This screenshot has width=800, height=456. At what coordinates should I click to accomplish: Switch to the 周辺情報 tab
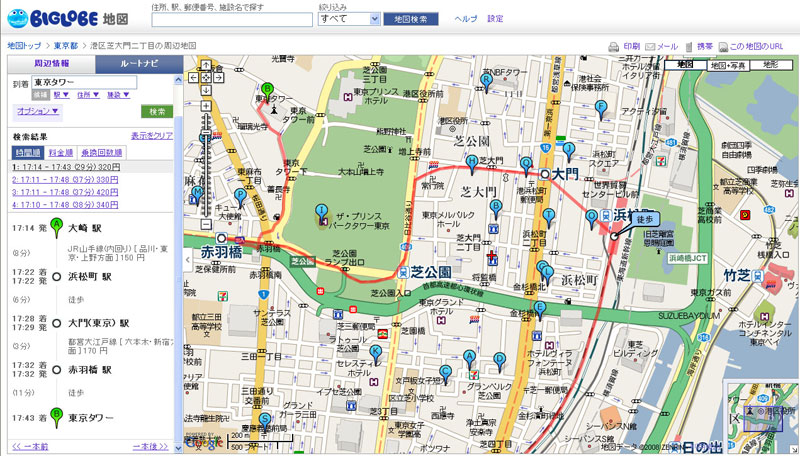coord(51,63)
